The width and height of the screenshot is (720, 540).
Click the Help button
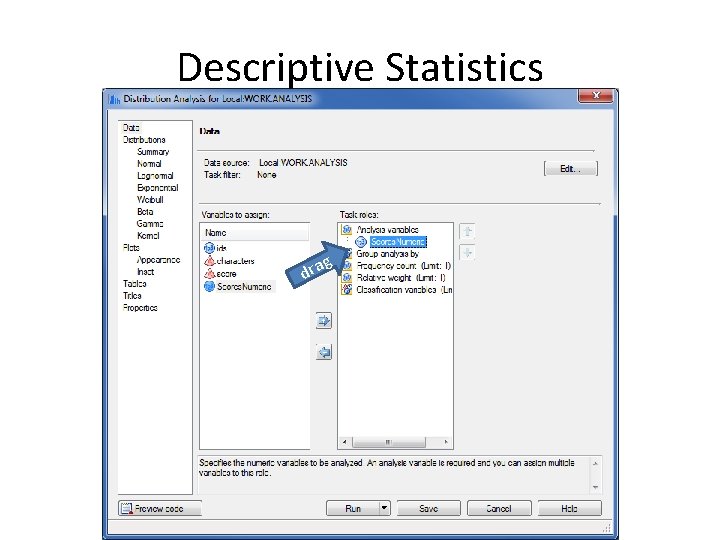pos(569,508)
